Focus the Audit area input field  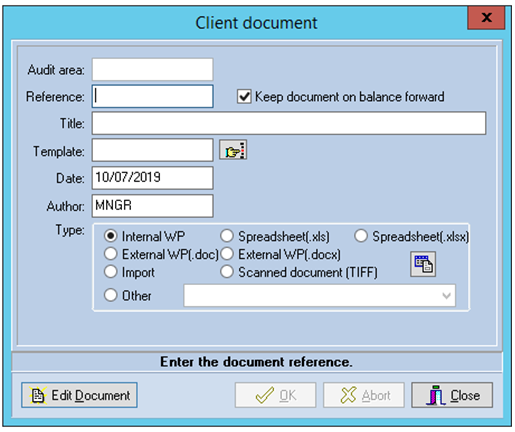(153, 70)
